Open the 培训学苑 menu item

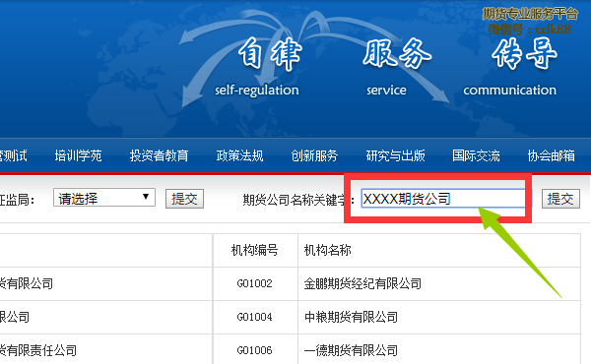(78, 155)
